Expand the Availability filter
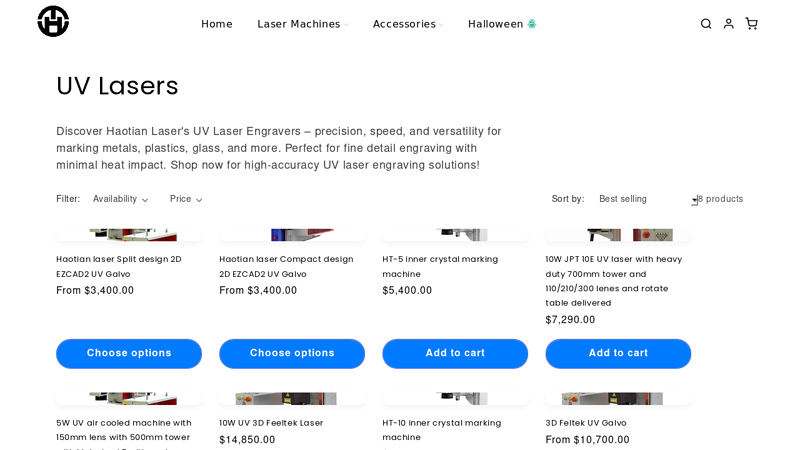 point(120,199)
